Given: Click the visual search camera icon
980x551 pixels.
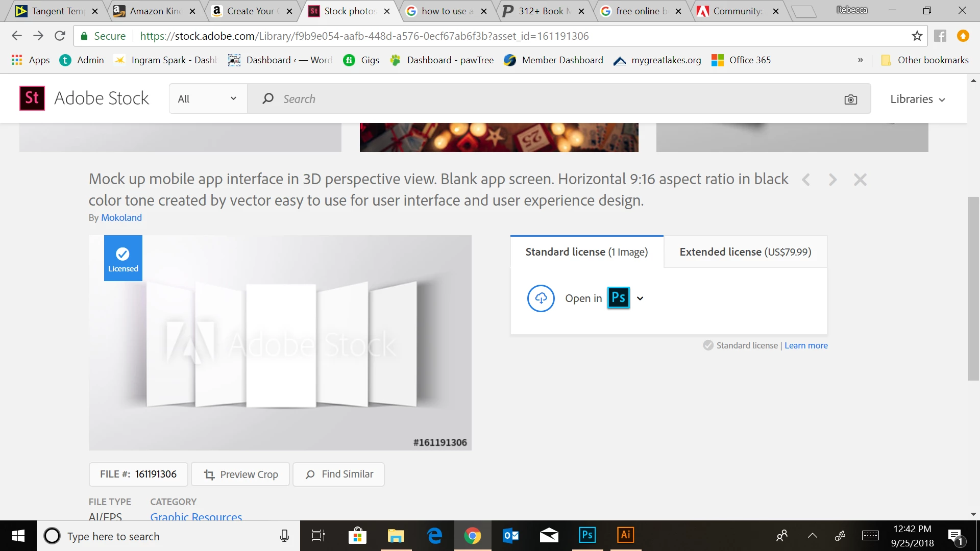Looking at the screenshot, I should click(x=850, y=99).
